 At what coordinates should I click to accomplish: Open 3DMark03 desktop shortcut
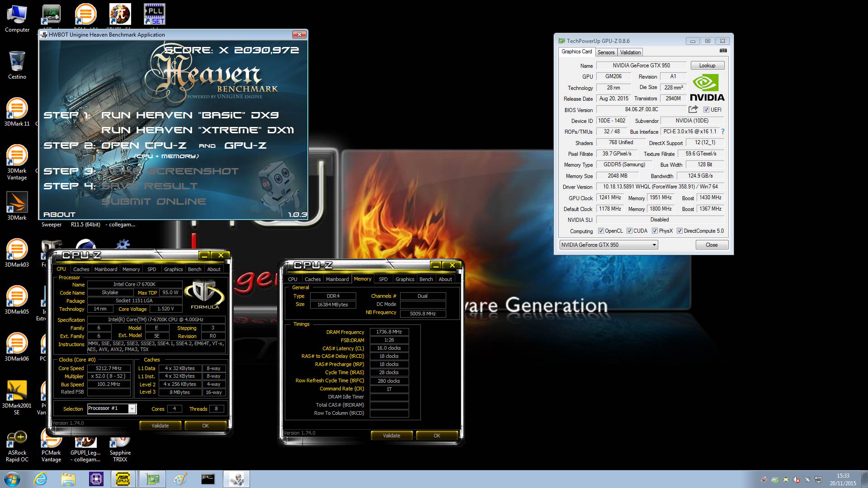pyautogui.click(x=17, y=253)
